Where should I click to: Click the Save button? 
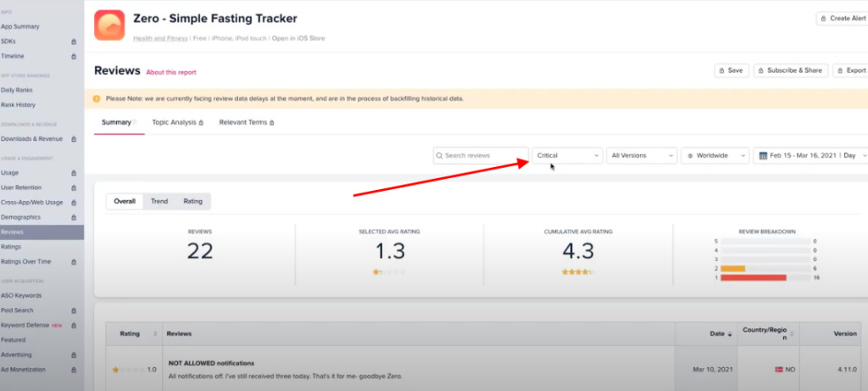732,70
